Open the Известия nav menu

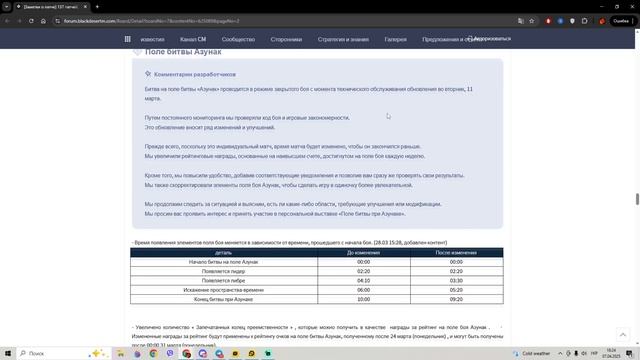coord(152,39)
